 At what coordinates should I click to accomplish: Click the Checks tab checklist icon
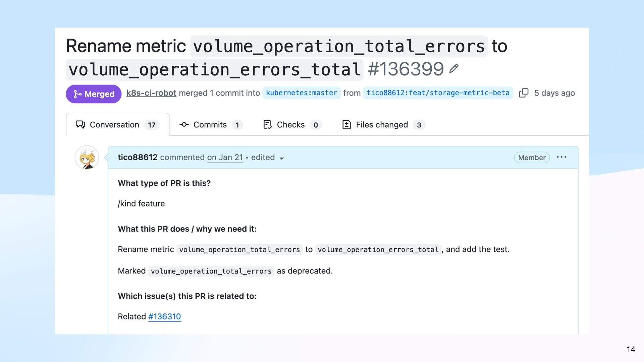click(x=267, y=125)
